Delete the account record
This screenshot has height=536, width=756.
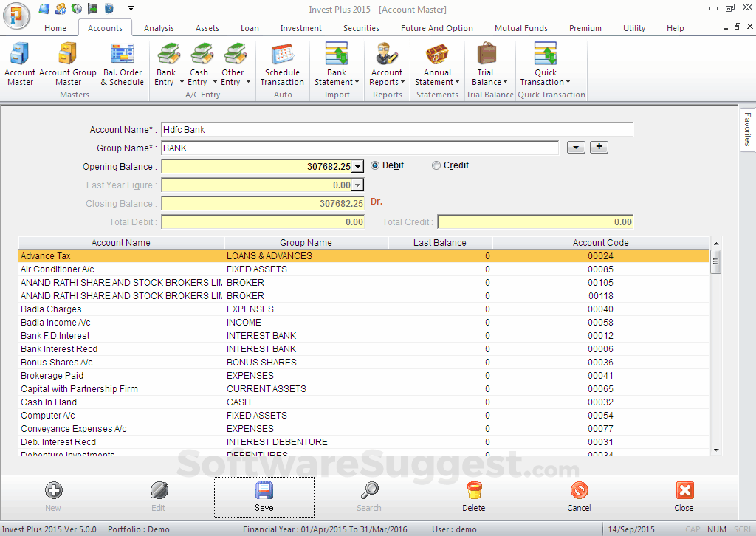point(474,496)
